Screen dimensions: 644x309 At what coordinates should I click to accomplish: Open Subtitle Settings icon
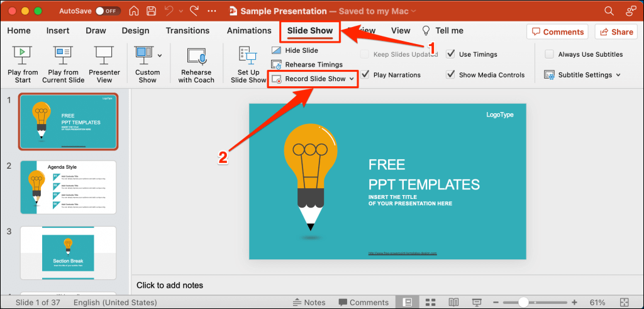550,75
